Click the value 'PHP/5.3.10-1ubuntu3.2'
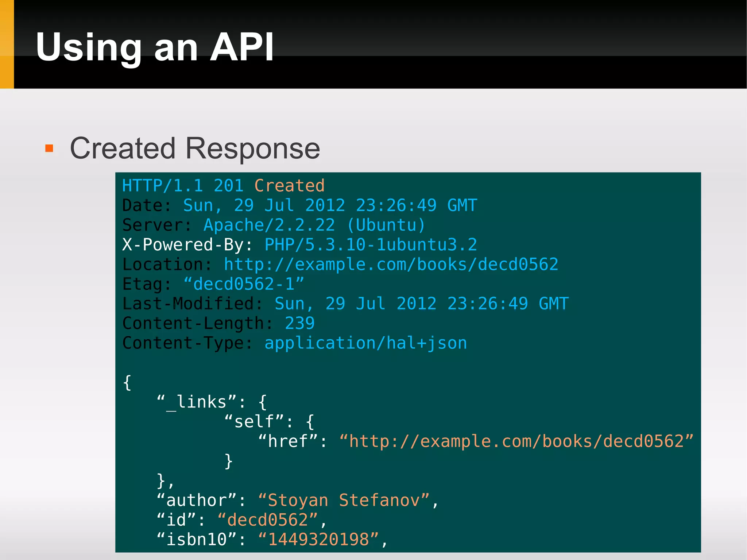 point(371,245)
